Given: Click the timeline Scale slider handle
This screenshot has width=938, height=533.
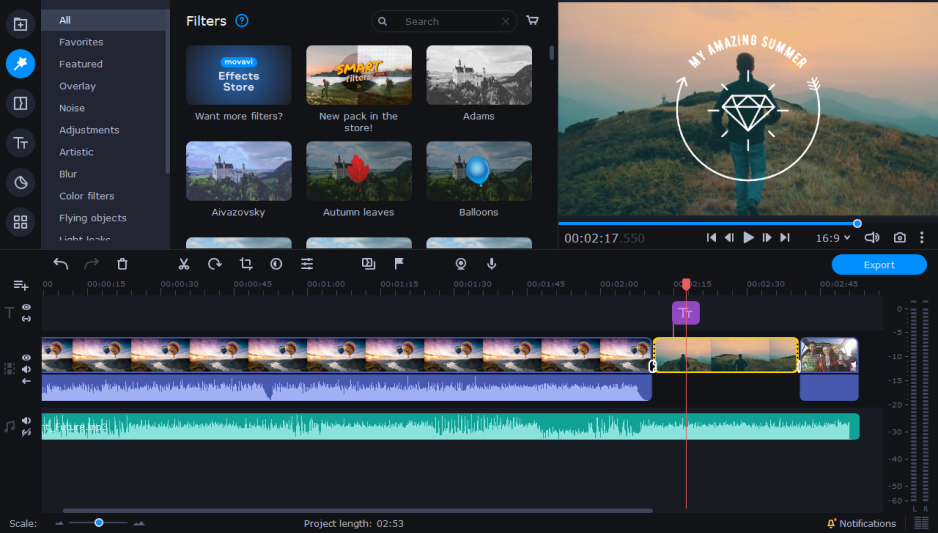Looking at the screenshot, I should click(x=99, y=523).
